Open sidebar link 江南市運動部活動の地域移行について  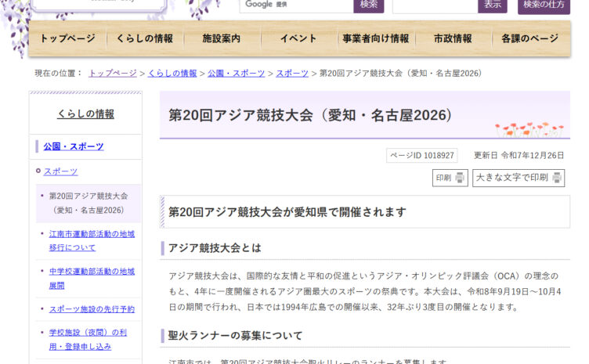(x=92, y=240)
